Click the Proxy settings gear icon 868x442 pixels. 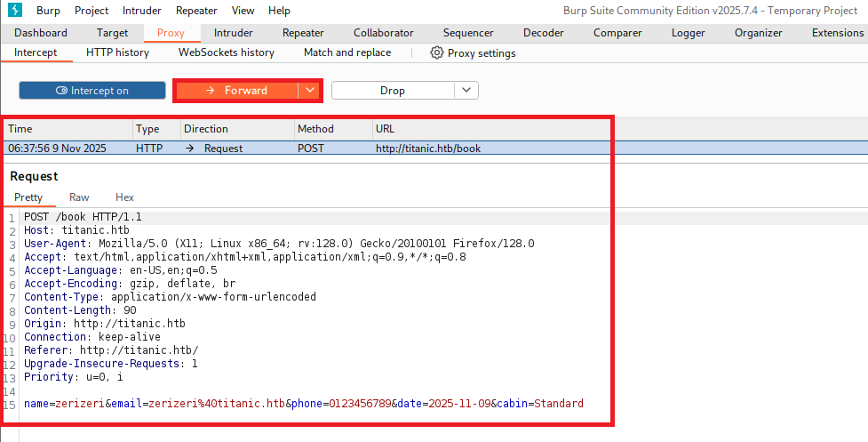[437, 52]
